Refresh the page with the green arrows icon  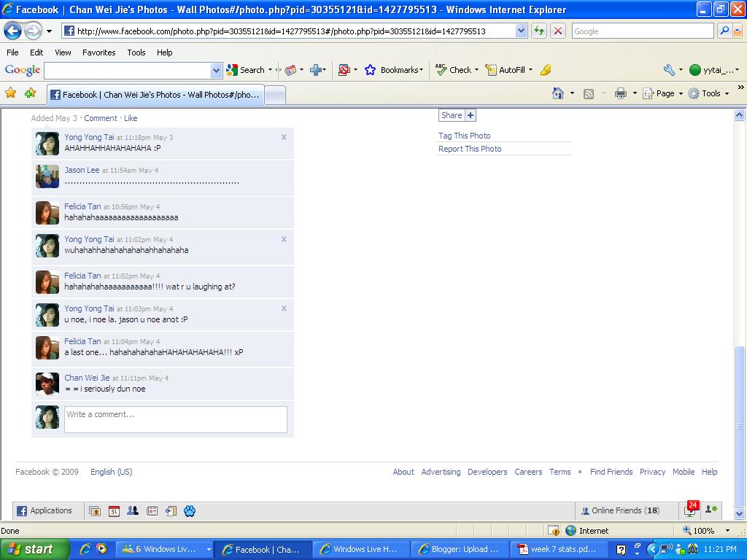click(539, 31)
